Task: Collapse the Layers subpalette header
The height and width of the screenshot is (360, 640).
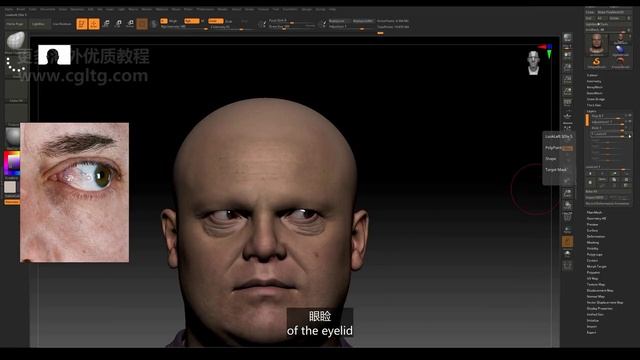Action: (x=591, y=111)
